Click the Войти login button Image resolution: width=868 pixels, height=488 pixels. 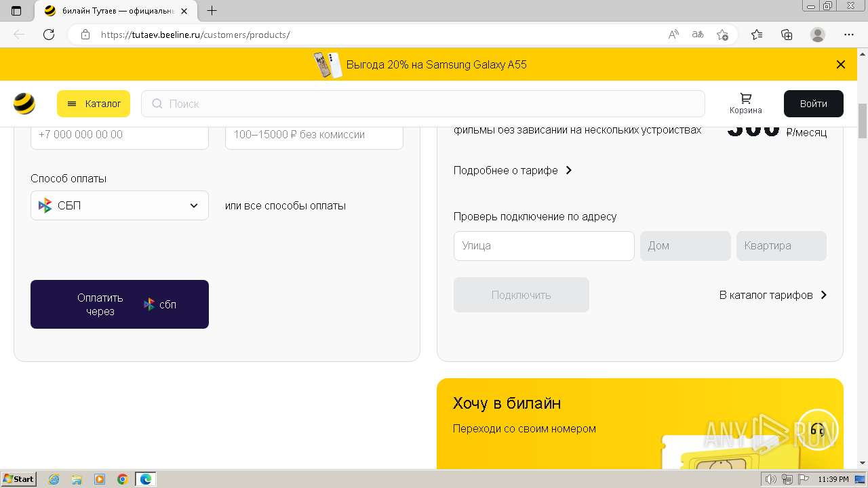[814, 104]
